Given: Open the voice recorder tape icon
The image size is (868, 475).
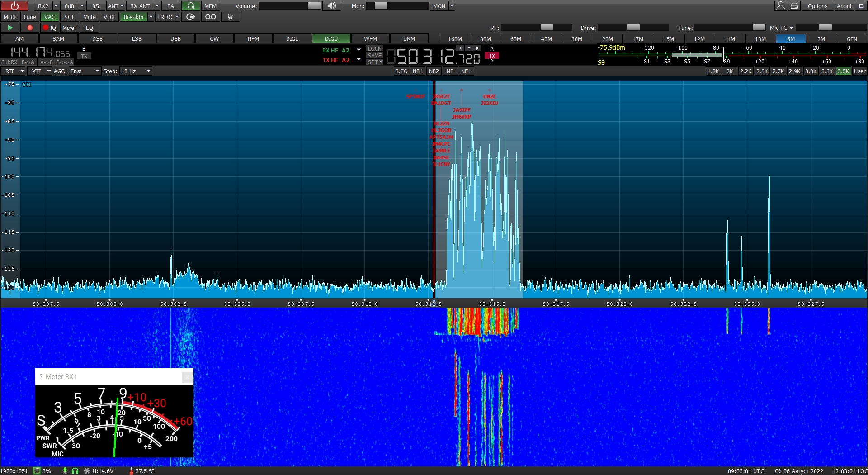Looking at the screenshot, I should coord(211,17).
